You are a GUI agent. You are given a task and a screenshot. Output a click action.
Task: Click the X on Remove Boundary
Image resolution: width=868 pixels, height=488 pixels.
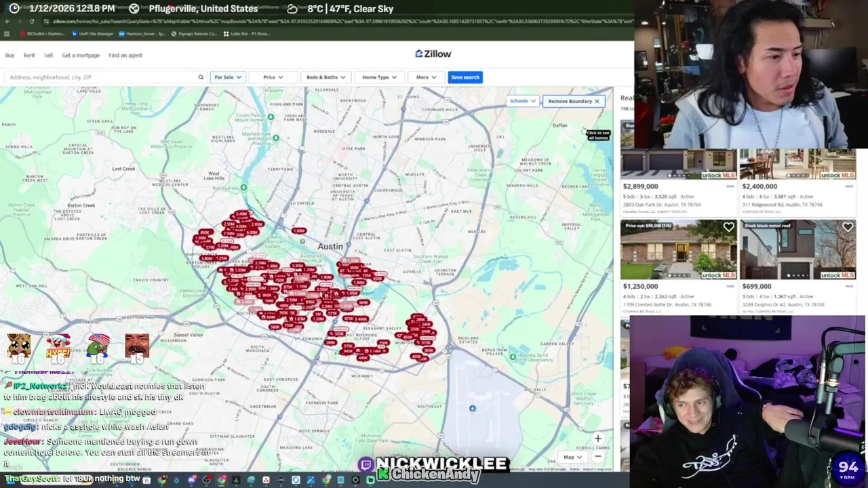pos(597,102)
